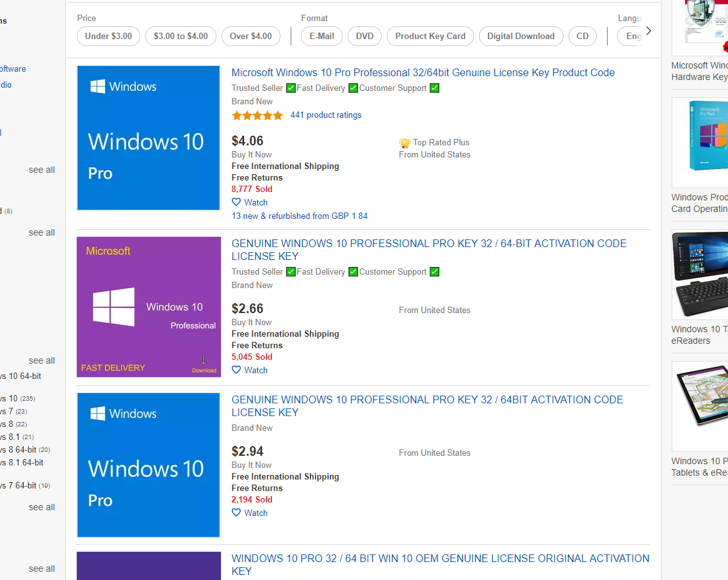Click the Top Rated Plus badge icon
This screenshot has height=580, width=728.
[x=405, y=143]
